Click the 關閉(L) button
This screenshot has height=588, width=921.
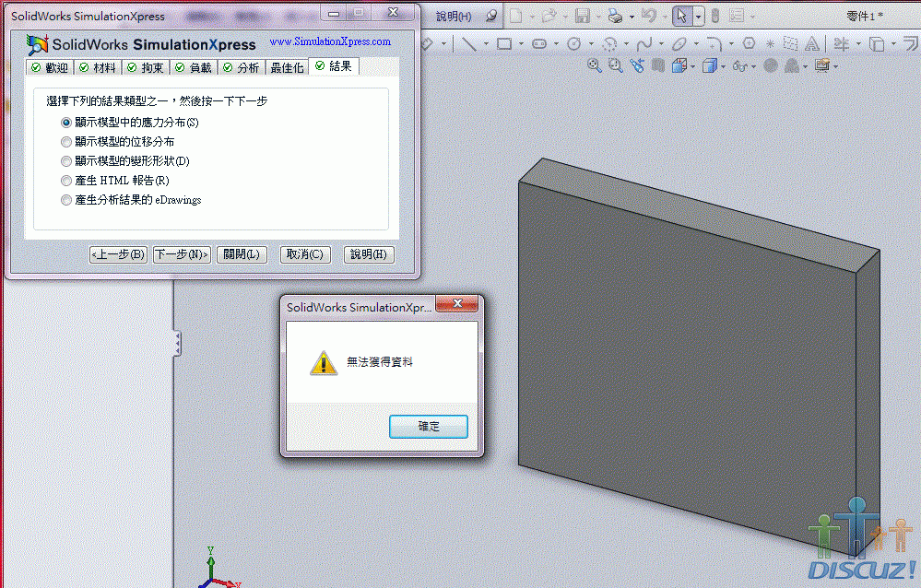point(242,254)
